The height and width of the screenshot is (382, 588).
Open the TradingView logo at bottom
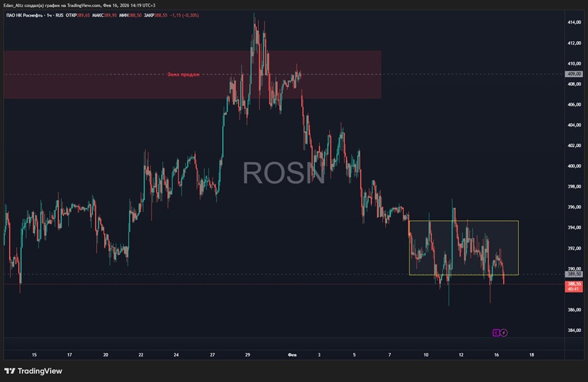click(x=33, y=371)
